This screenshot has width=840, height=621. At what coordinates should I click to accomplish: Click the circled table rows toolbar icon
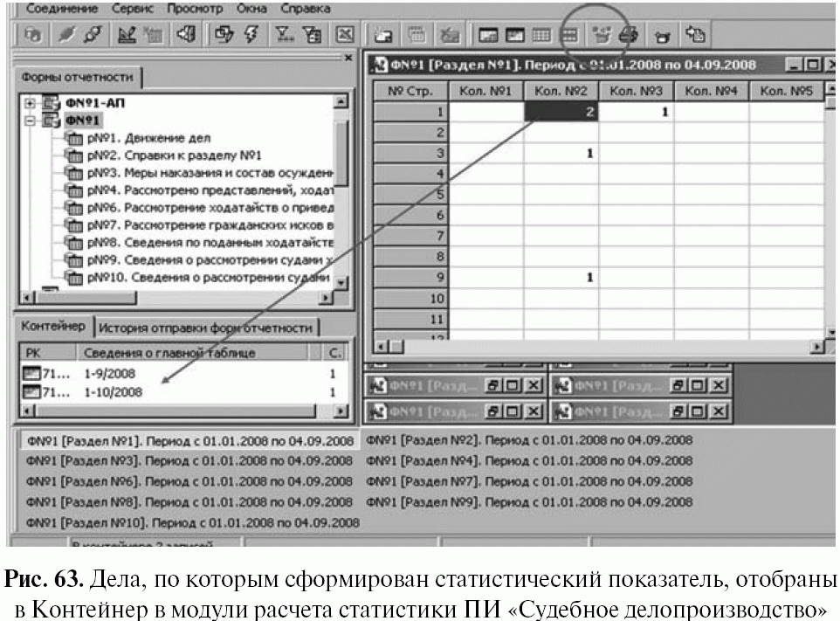569,35
